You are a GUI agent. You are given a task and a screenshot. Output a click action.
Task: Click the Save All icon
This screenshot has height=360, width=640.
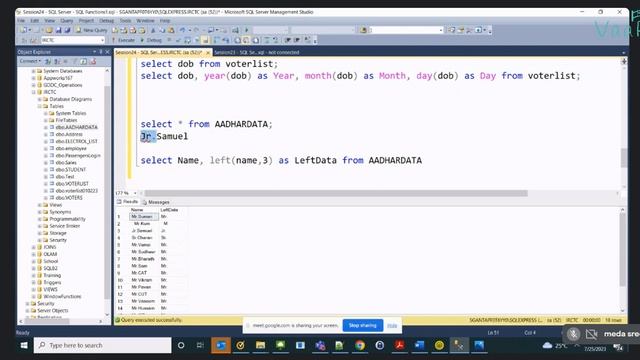coord(67,30)
